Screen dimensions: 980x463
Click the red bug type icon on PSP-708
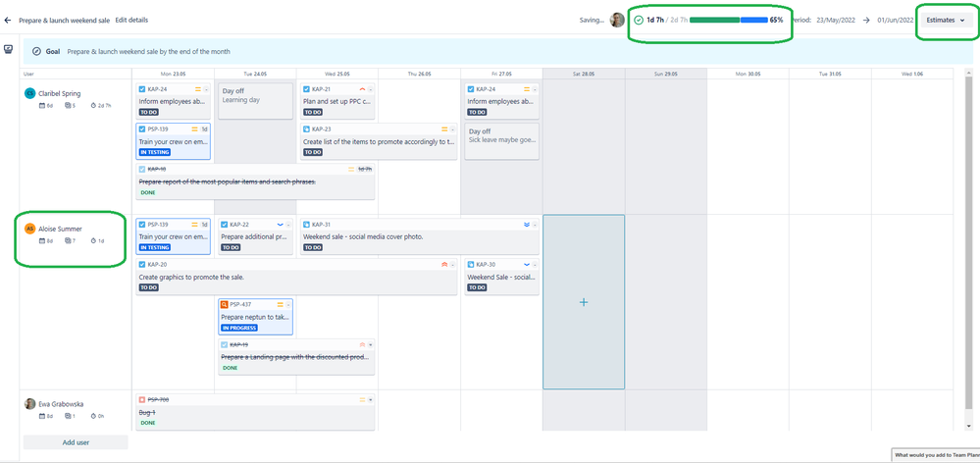tap(142, 400)
